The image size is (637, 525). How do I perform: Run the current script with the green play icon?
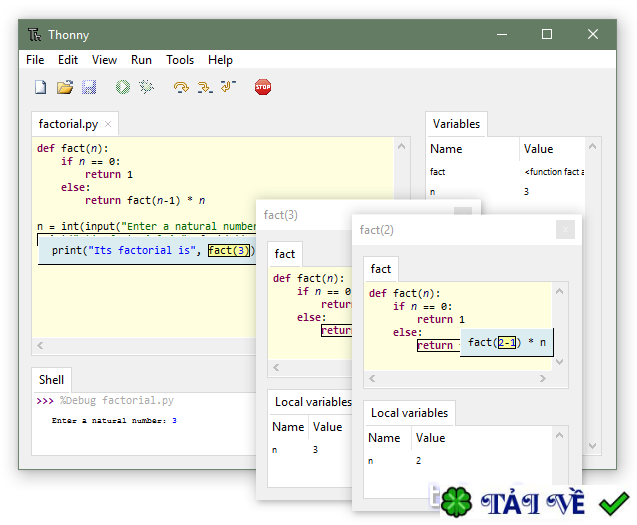click(x=123, y=88)
